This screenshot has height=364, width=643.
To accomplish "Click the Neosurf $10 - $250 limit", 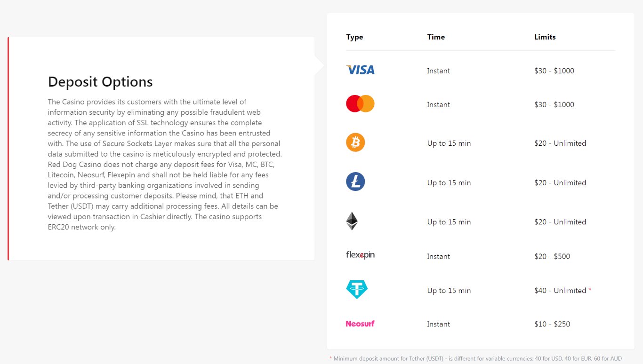I will 552,324.
